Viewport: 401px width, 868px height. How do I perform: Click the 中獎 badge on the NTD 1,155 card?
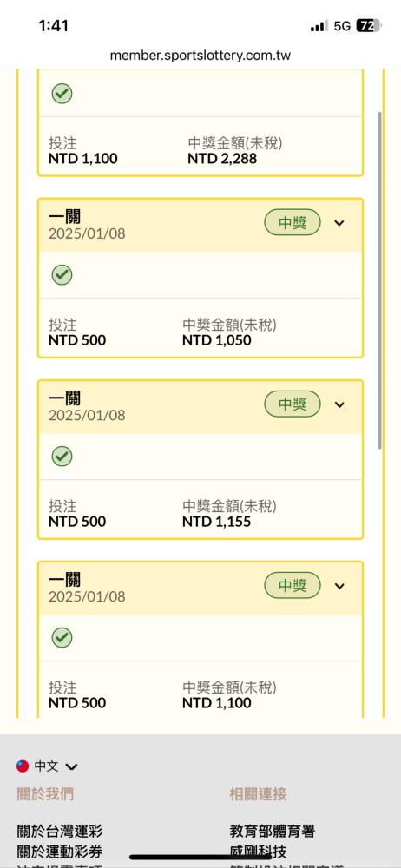tap(293, 404)
